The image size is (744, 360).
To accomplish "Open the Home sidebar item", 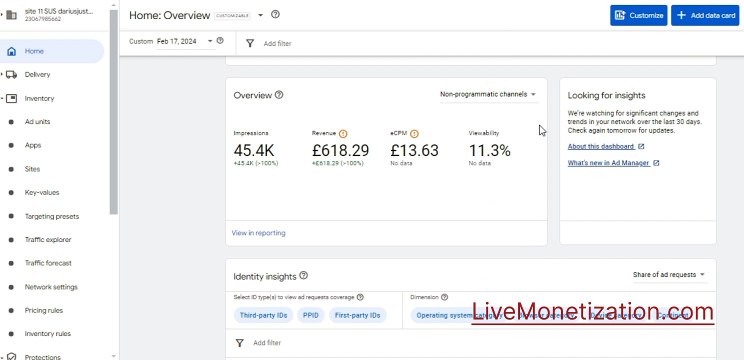I will (51, 51).
